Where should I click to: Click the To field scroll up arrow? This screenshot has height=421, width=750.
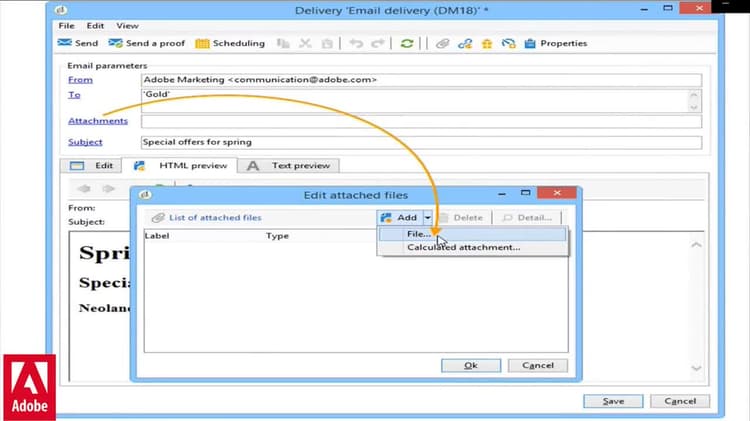pyautogui.click(x=694, y=95)
